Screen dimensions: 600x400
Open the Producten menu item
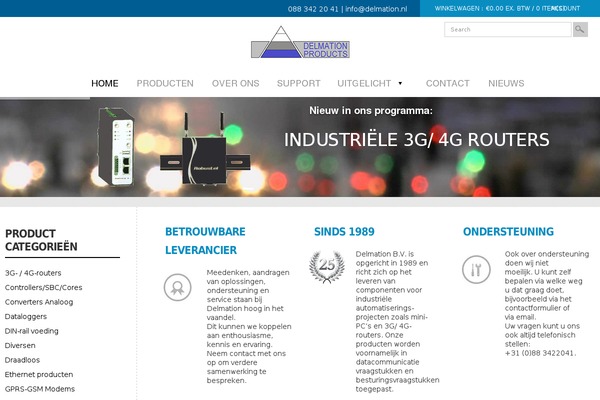[x=165, y=83]
